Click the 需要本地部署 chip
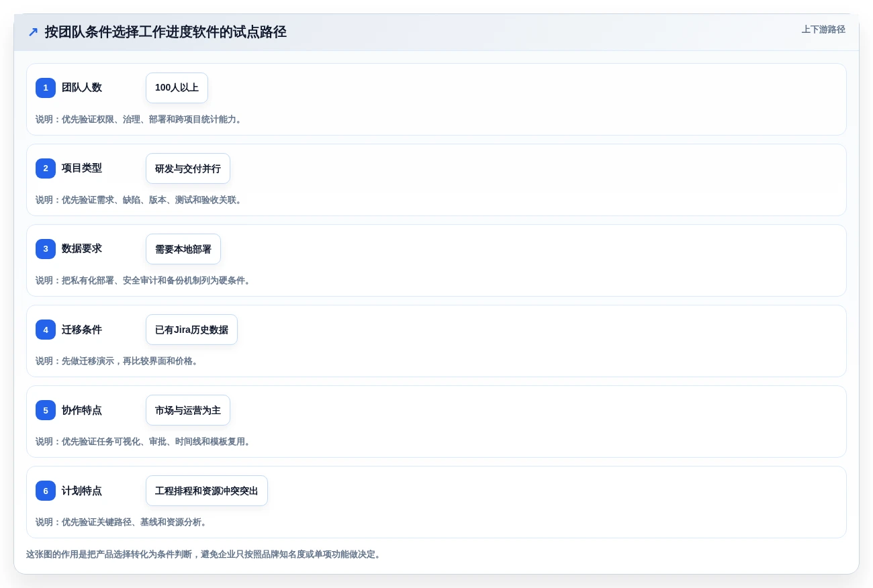The height and width of the screenshot is (588, 873). point(183,249)
